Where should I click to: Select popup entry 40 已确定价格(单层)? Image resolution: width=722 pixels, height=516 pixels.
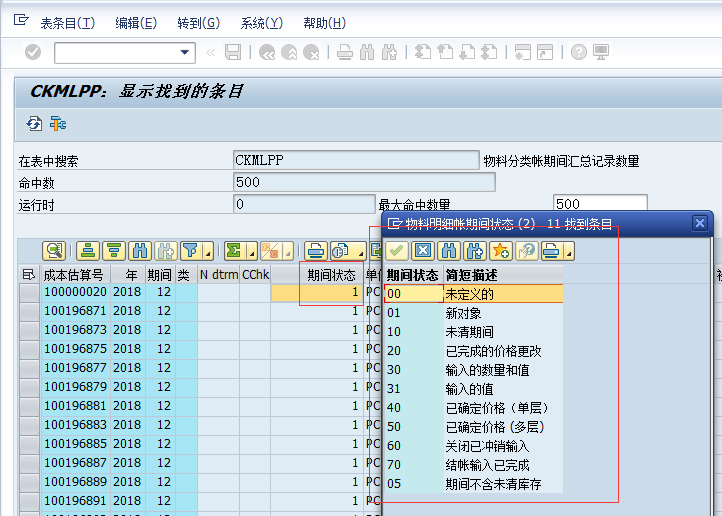click(x=474, y=408)
